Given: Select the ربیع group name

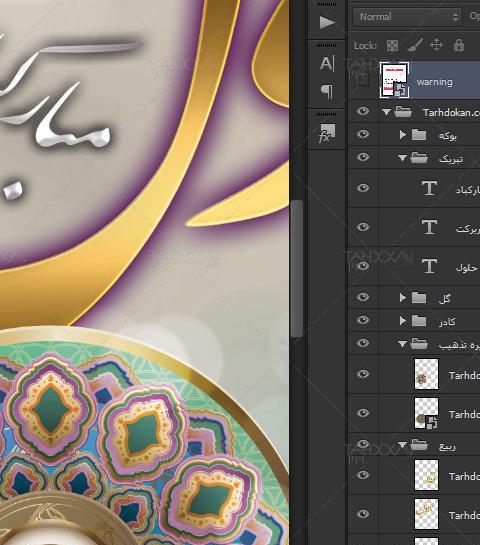Looking at the screenshot, I should click(x=447, y=446).
